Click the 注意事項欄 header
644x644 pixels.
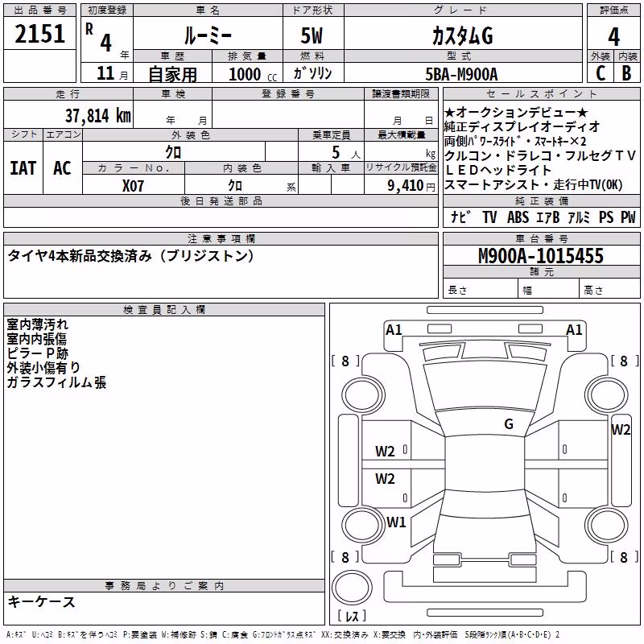tap(221, 238)
